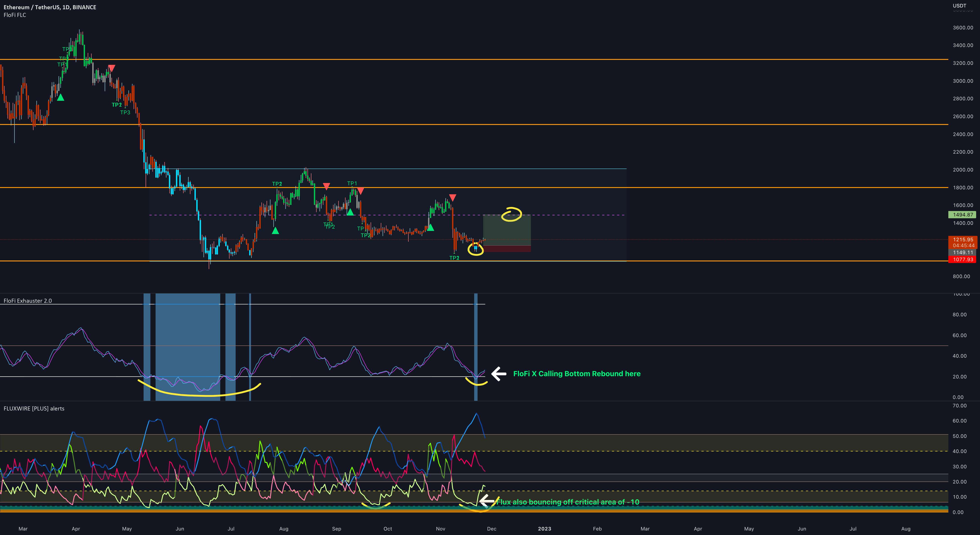
Task: Select the 'Flux also bouncing off critical area' annotation
Action: tap(568, 502)
